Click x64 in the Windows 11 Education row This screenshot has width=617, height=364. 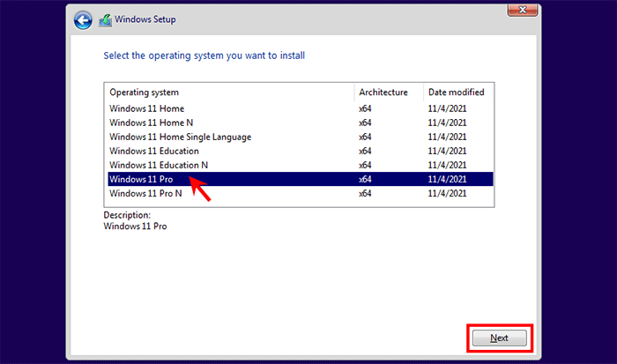[365, 151]
